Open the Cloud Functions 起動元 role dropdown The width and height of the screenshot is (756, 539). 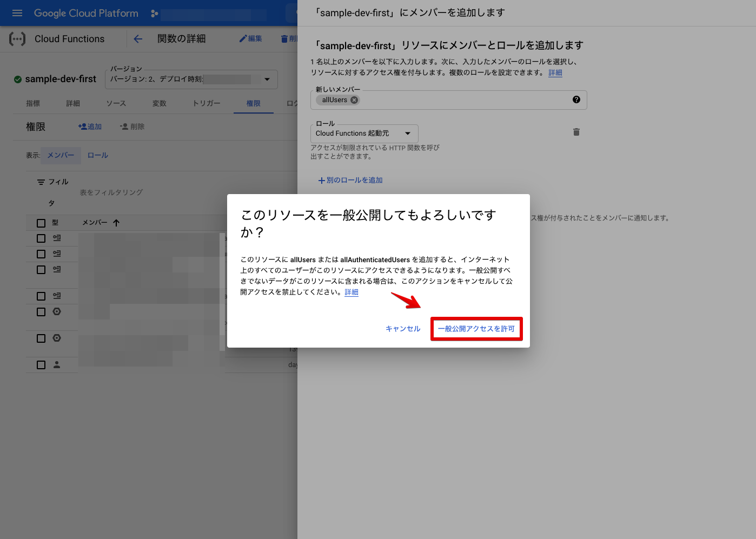[364, 134]
